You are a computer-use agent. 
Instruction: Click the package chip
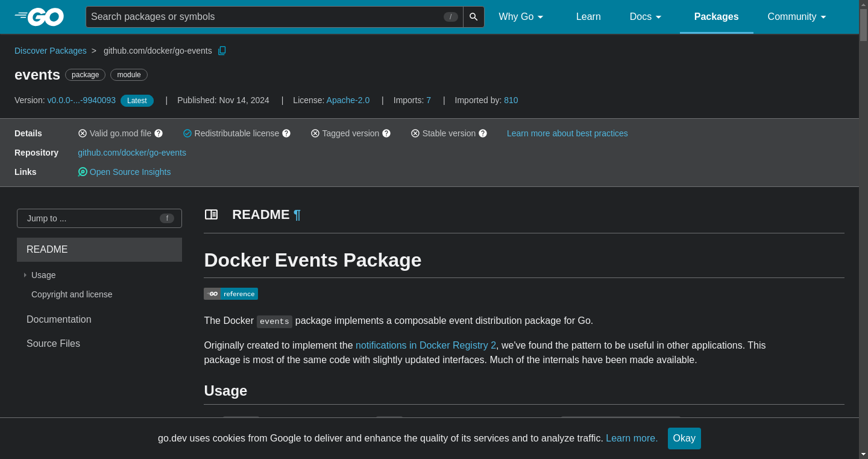click(x=85, y=75)
